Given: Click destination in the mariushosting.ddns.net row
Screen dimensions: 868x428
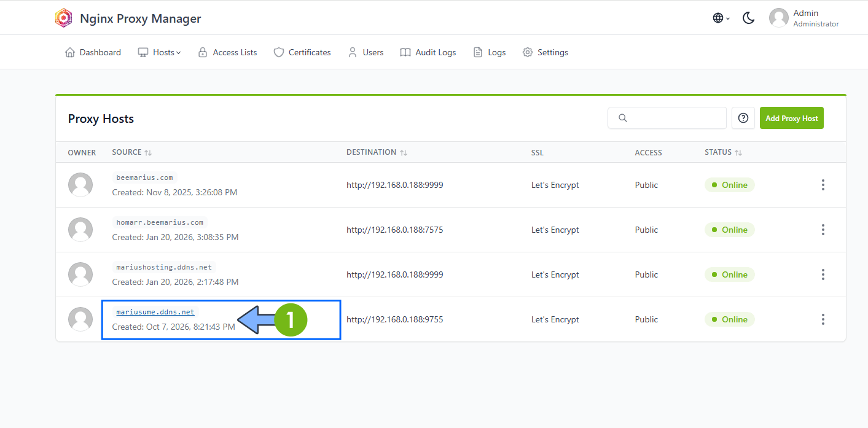Looking at the screenshot, I should pyautogui.click(x=395, y=274).
